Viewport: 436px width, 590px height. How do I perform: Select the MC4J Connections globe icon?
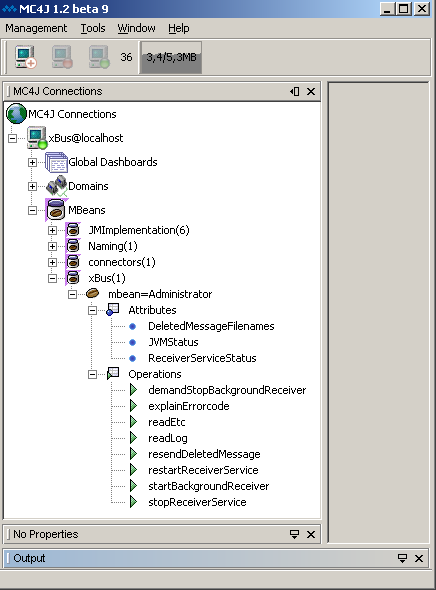(16, 114)
